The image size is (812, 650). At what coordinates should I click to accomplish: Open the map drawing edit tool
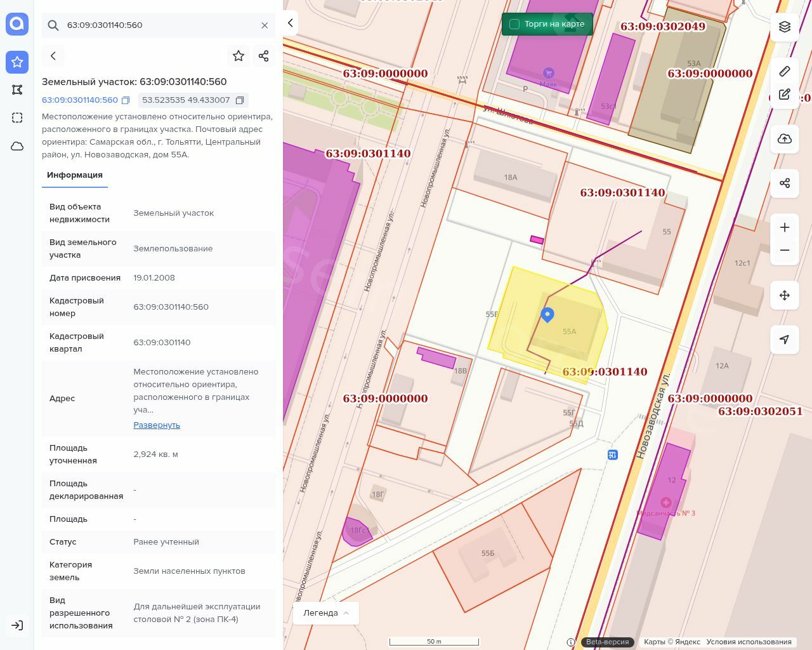click(785, 95)
